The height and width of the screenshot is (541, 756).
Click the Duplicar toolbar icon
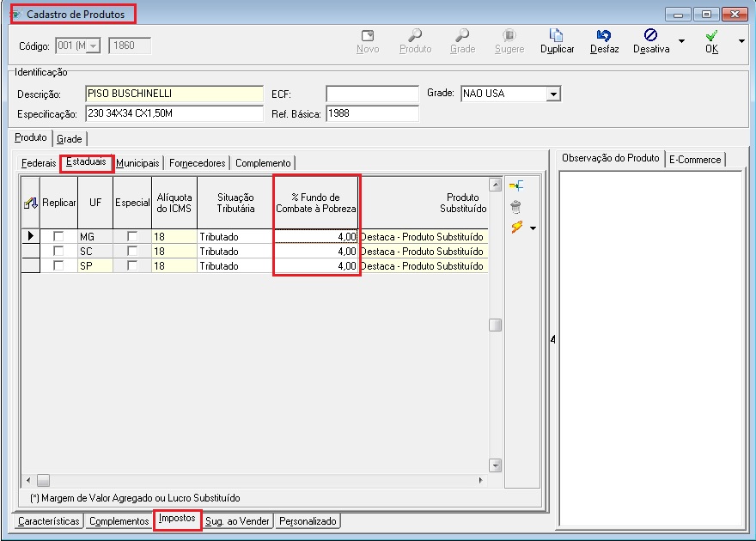tap(557, 36)
